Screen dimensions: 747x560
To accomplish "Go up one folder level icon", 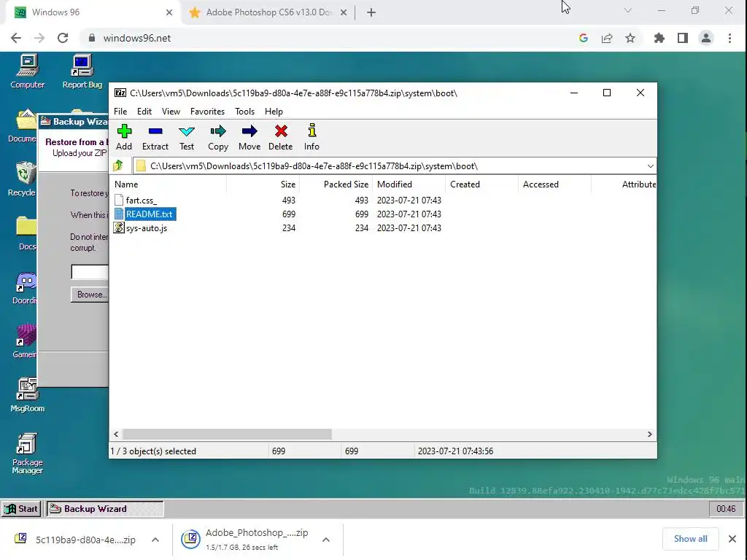I will pyautogui.click(x=118, y=166).
